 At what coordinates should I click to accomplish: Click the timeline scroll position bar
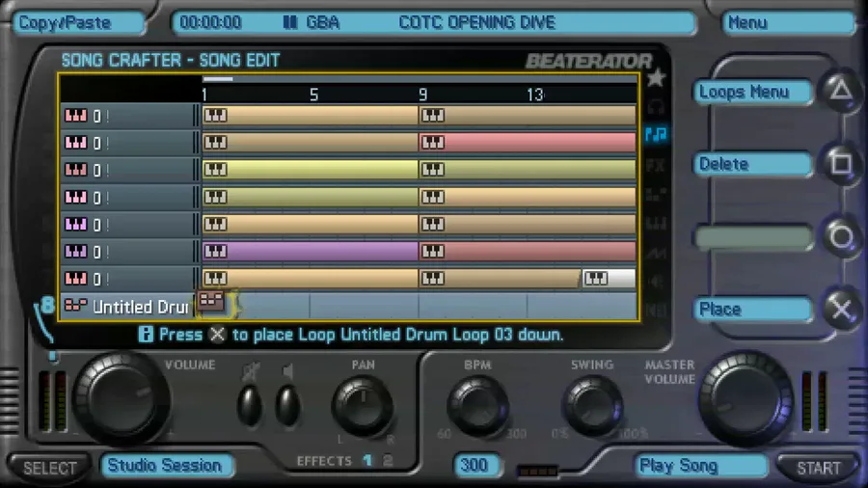click(218, 79)
